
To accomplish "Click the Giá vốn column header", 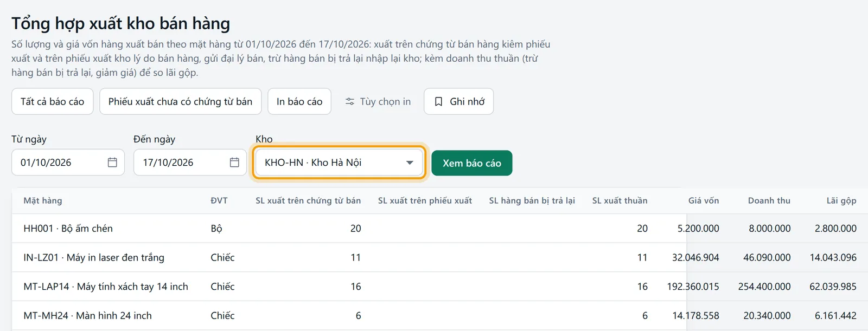I will point(704,200).
